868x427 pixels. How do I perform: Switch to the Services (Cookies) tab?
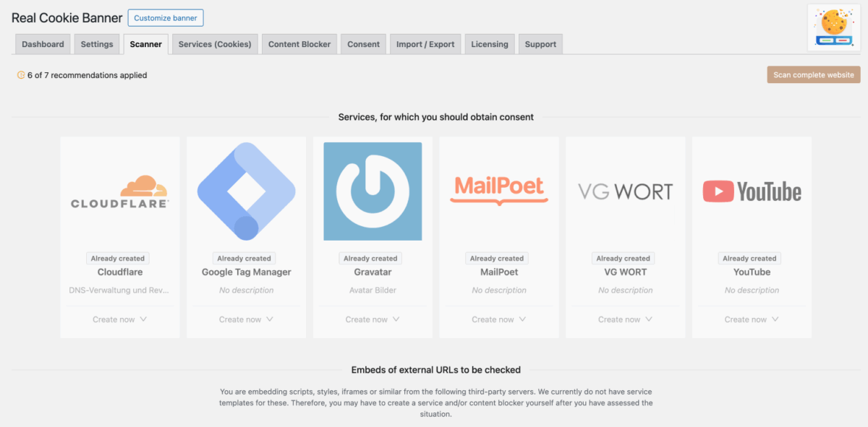(215, 44)
